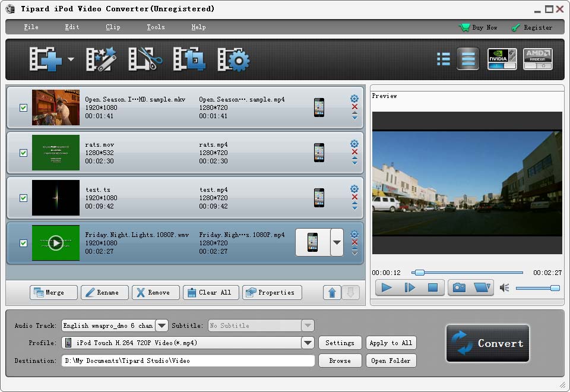Click the Merge button

pos(53,292)
